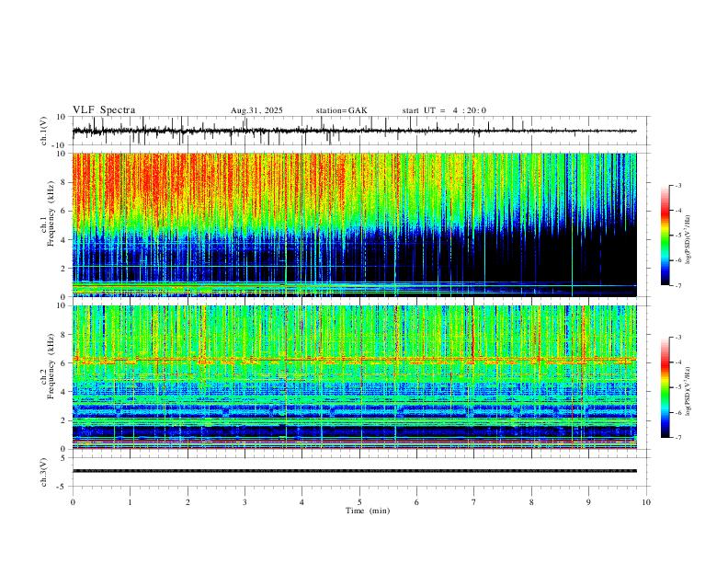
Task: Click the "ch.1(V)" waveform axis label
Action: coord(44,131)
